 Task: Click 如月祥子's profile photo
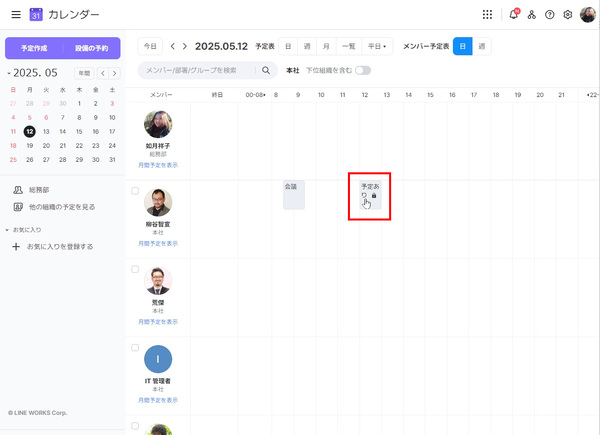click(158, 125)
